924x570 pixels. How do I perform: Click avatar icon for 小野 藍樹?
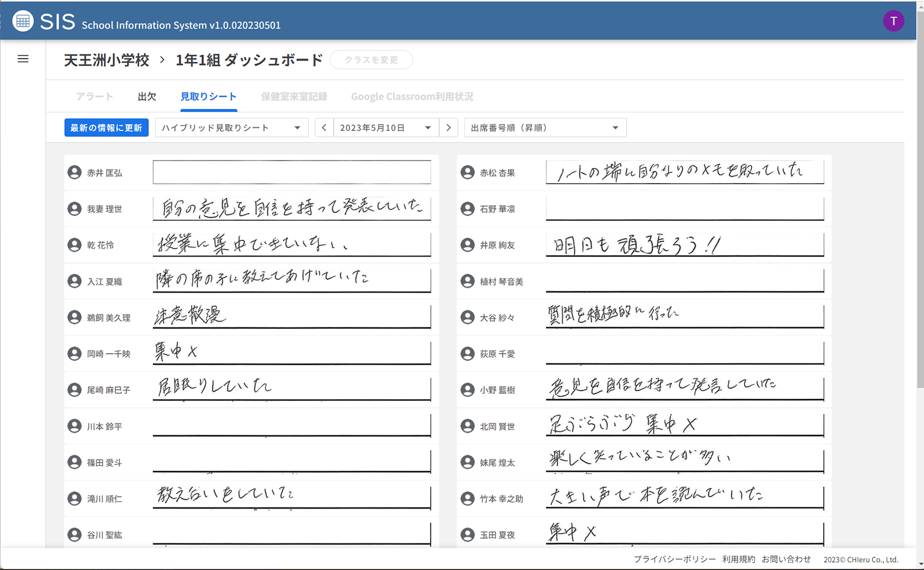tap(468, 390)
